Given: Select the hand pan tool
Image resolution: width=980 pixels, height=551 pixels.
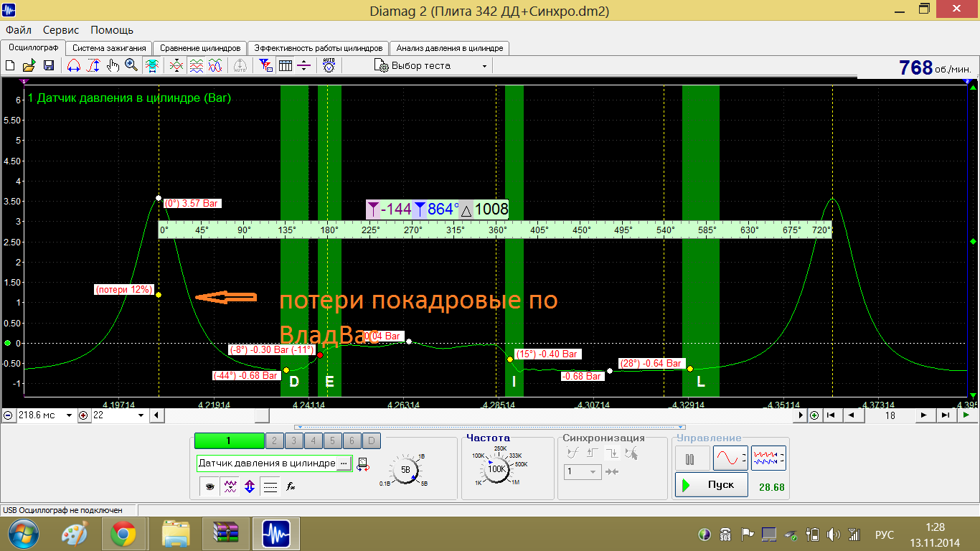Looking at the screenshot, I should [x=113, y=66].
